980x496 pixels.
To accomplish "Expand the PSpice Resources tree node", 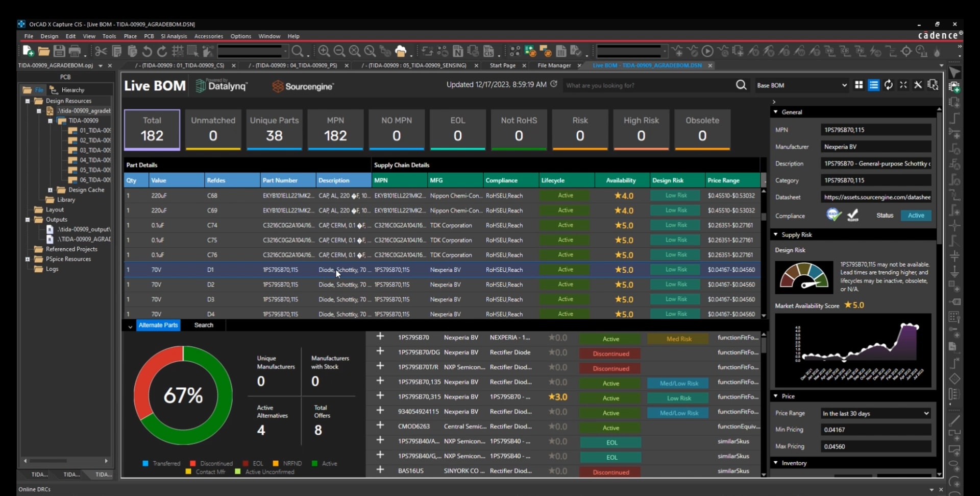I will click(28, 259).
